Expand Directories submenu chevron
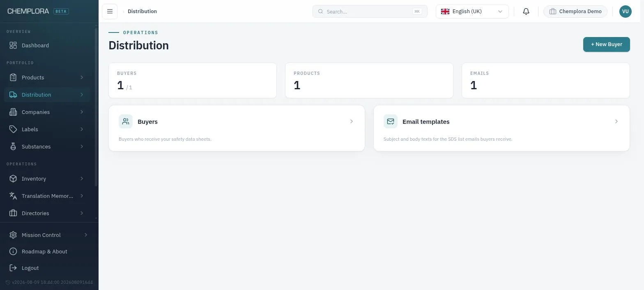 click(82, 213)
